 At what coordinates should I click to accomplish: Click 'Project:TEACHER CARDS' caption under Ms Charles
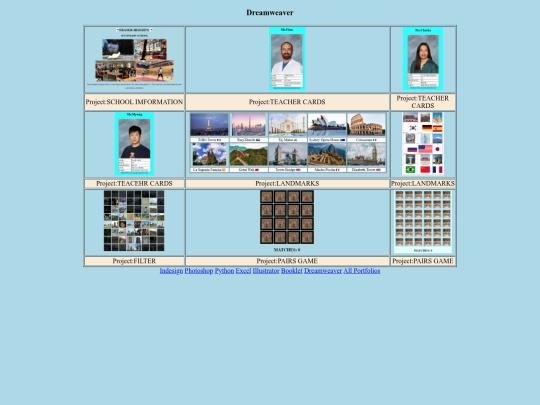[423, 102]
